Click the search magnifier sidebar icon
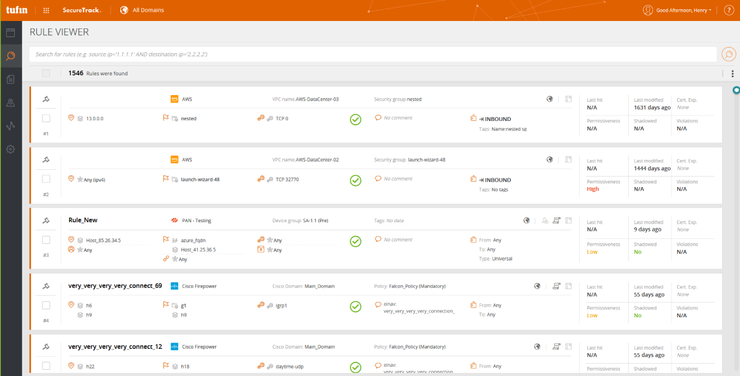Viewport: 740px width, 376px height. 10,56
